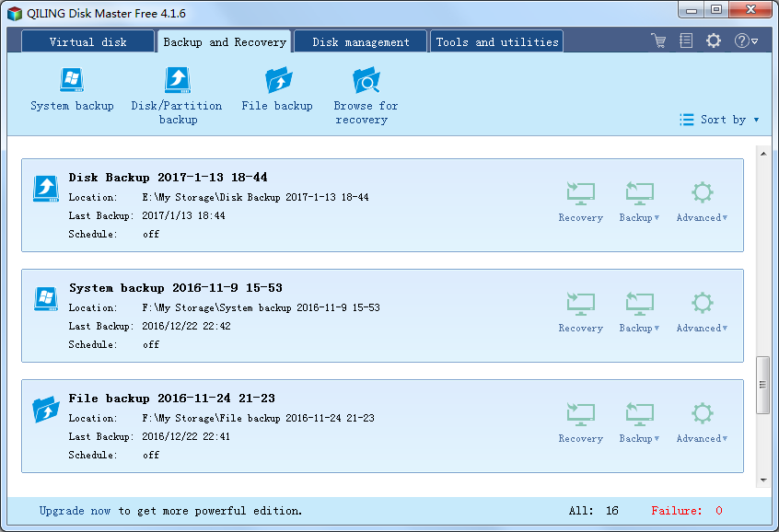Click the All: 16 status count

(x=593, y=511)
